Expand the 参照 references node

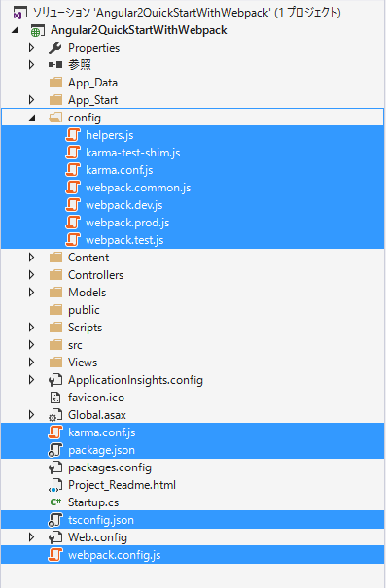[x=32, y=65]
